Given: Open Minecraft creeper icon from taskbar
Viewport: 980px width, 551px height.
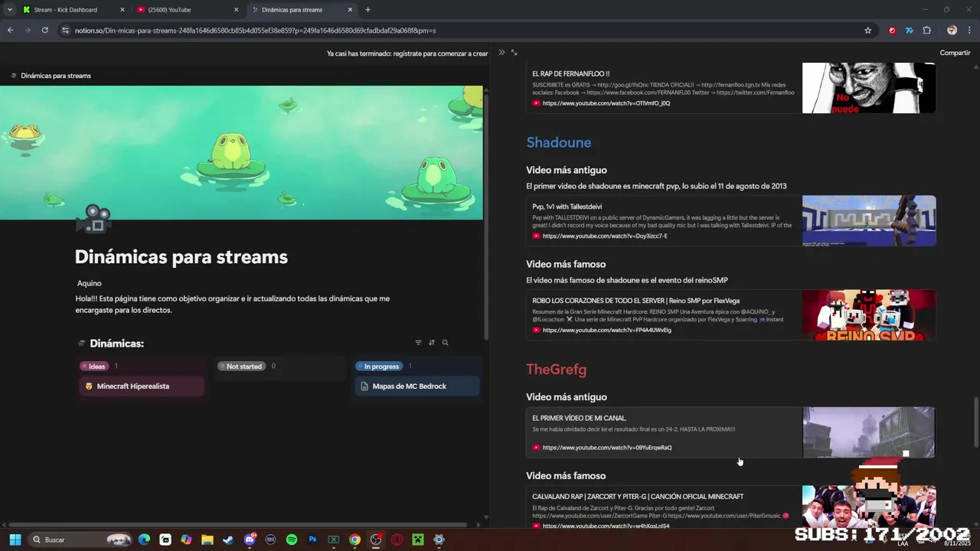Looking at the screenshot, I should coord(417,540).
